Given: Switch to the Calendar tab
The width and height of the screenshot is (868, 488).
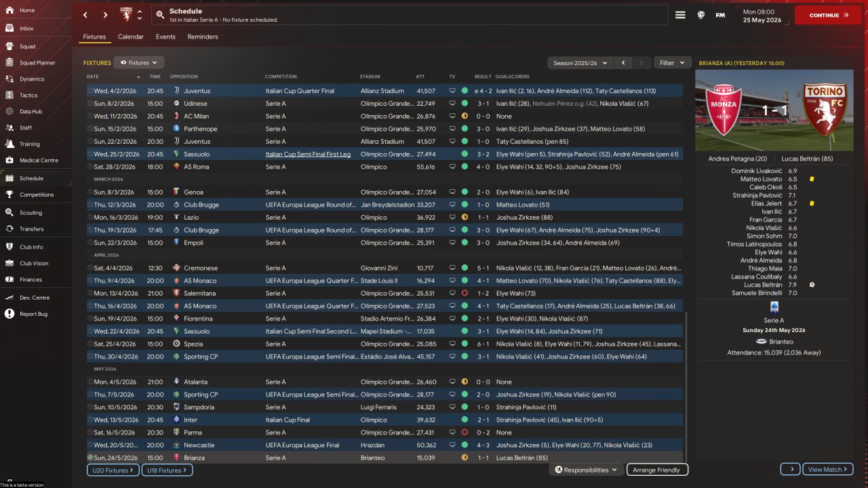Looking at the screenshot, I should click(131, 37).
